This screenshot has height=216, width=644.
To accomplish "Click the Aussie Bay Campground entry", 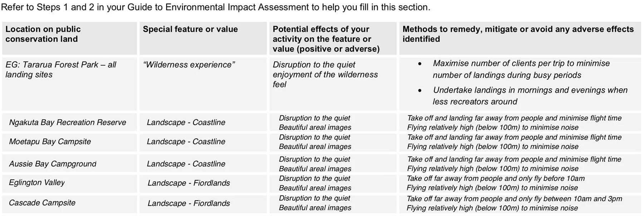I will 53,164.
